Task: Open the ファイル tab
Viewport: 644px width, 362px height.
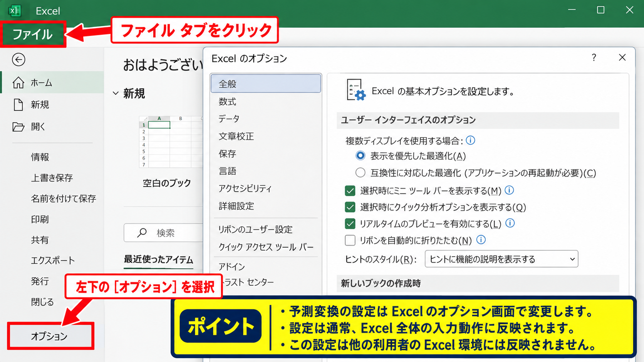Action: (x=33, y=34)
